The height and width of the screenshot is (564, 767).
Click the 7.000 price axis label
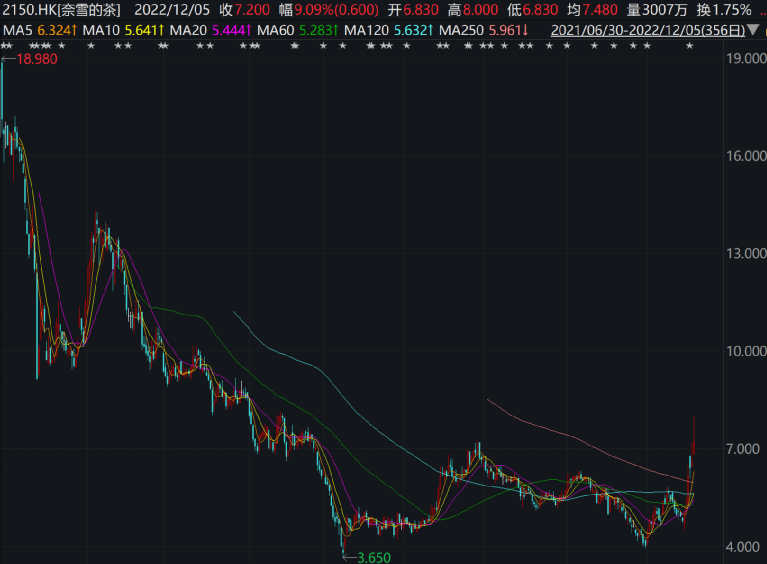coord(743,449)
